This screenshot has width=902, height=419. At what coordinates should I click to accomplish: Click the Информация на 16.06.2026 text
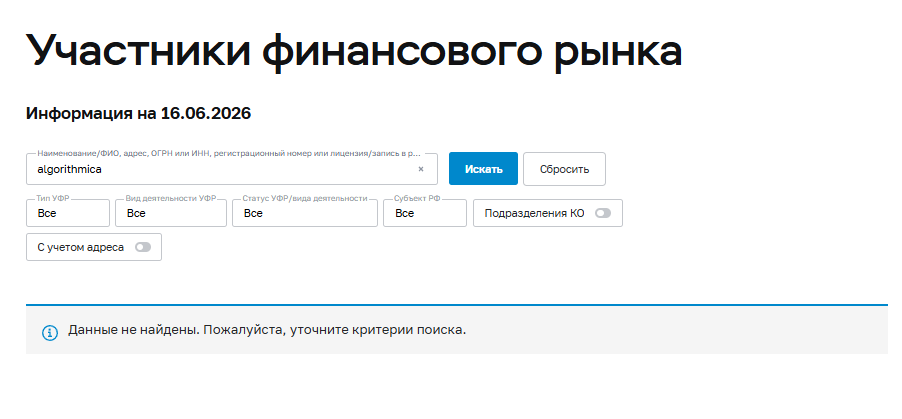click(x=138, y=113)
